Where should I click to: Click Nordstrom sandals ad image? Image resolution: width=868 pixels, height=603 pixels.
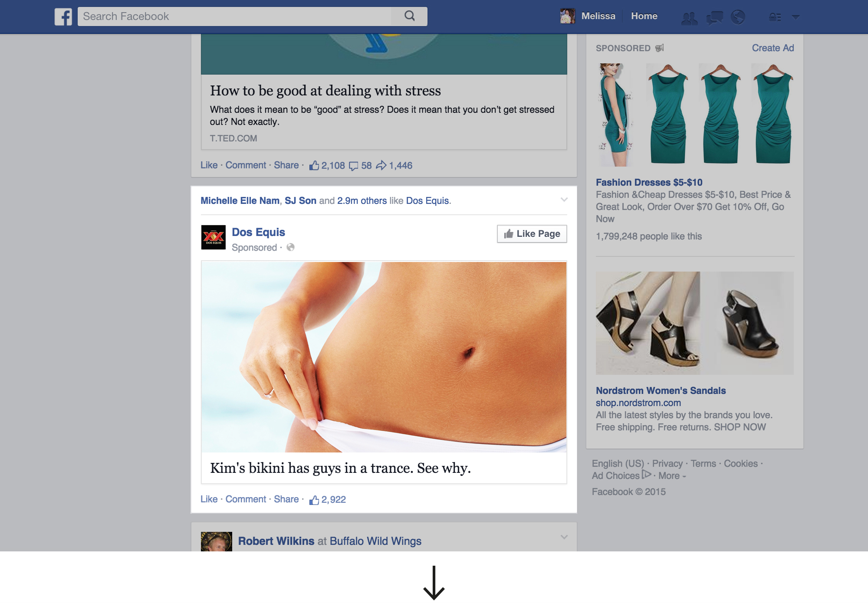pos(695,323)
